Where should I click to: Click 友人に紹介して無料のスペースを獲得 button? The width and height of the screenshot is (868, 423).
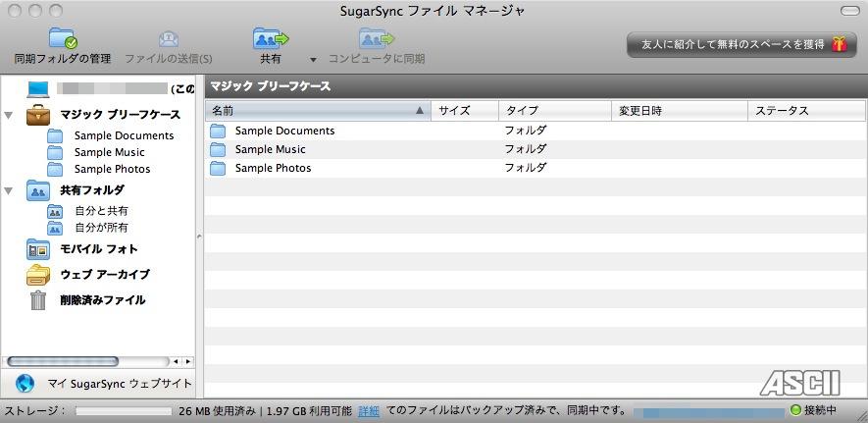pos(741,44)
